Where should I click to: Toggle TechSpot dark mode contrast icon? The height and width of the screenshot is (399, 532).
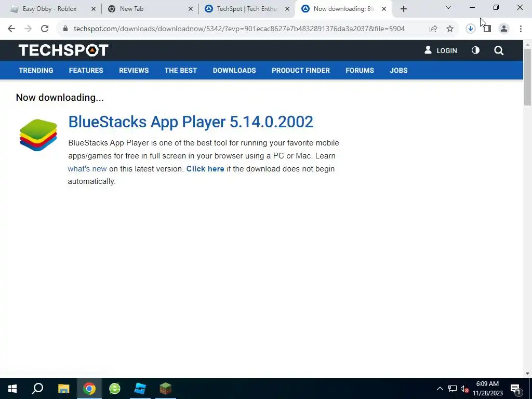click(475, 50)
